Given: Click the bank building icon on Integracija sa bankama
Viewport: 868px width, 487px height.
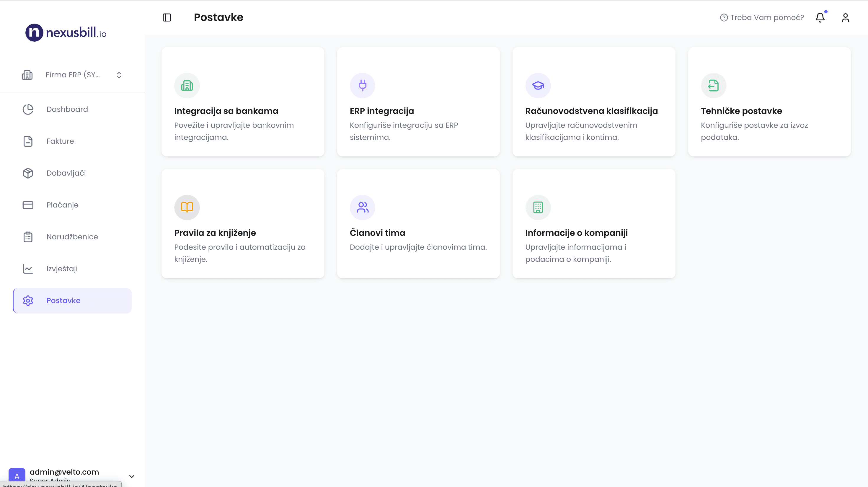Looking at the screenshot, I should click(x=187, y=86).
